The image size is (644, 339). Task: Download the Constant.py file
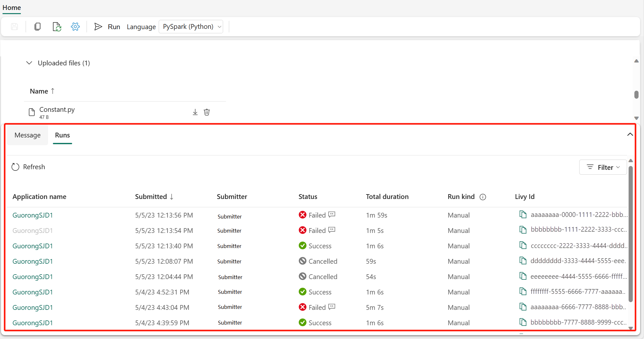[195, 112]
